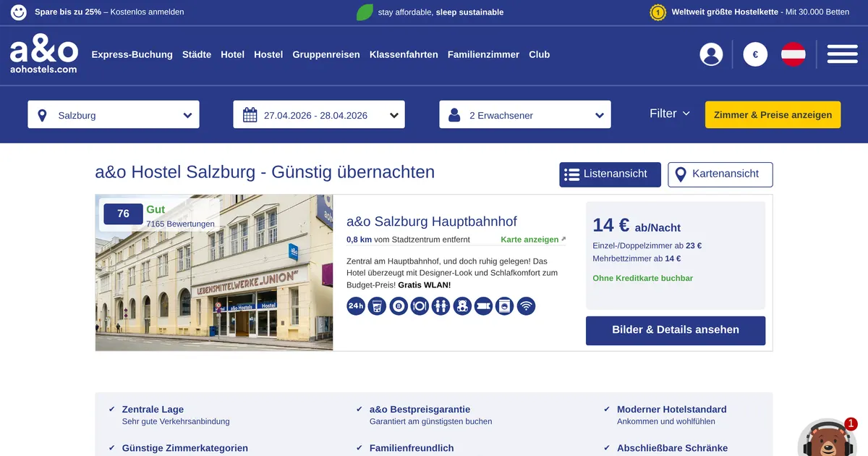Click the drinks glass amenity icon
Screen dimensions: 868x456
[377, 306]
